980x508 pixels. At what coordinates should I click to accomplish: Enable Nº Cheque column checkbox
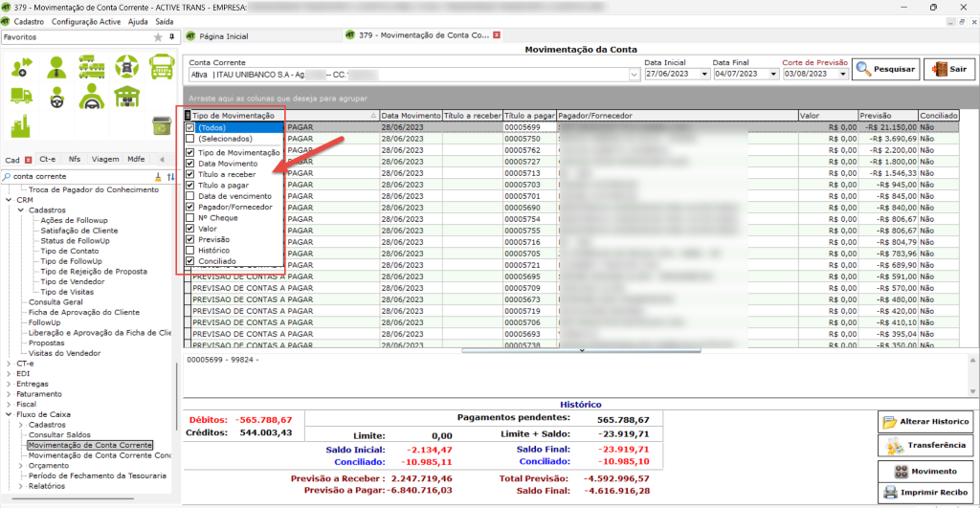pyautogui.click(x=190, y=218)
